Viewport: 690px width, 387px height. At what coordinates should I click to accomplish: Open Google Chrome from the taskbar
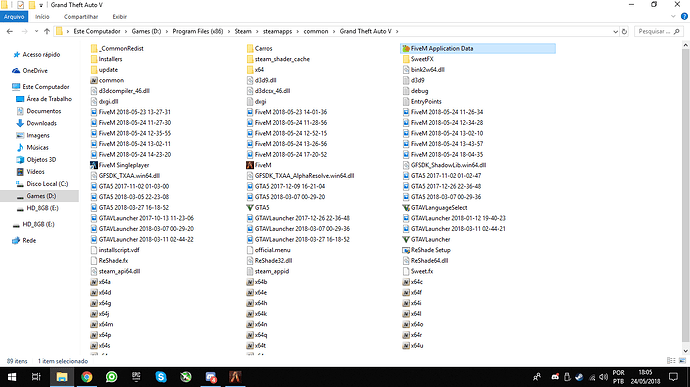(x=87, y=377)
